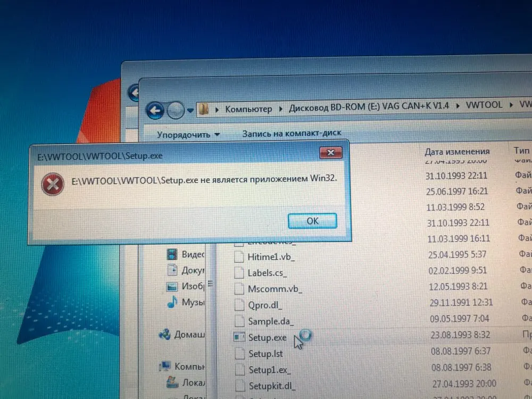
Task: Click the Hitime1.vb_ file icon
Action: coord(239,257)
